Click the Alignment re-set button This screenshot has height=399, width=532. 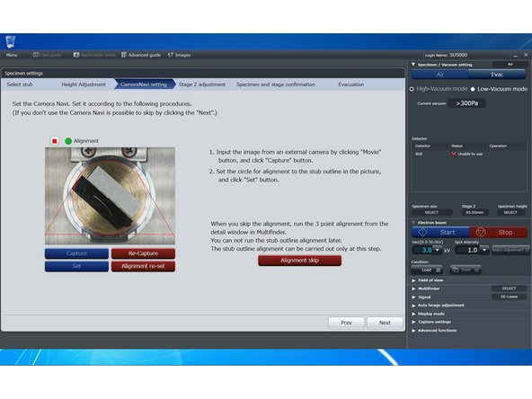pos(143,266)
